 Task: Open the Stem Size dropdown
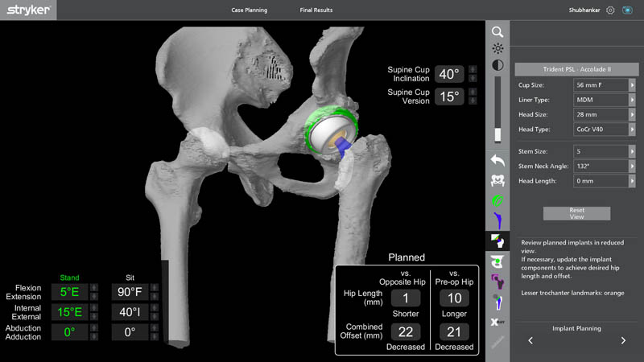632,151
